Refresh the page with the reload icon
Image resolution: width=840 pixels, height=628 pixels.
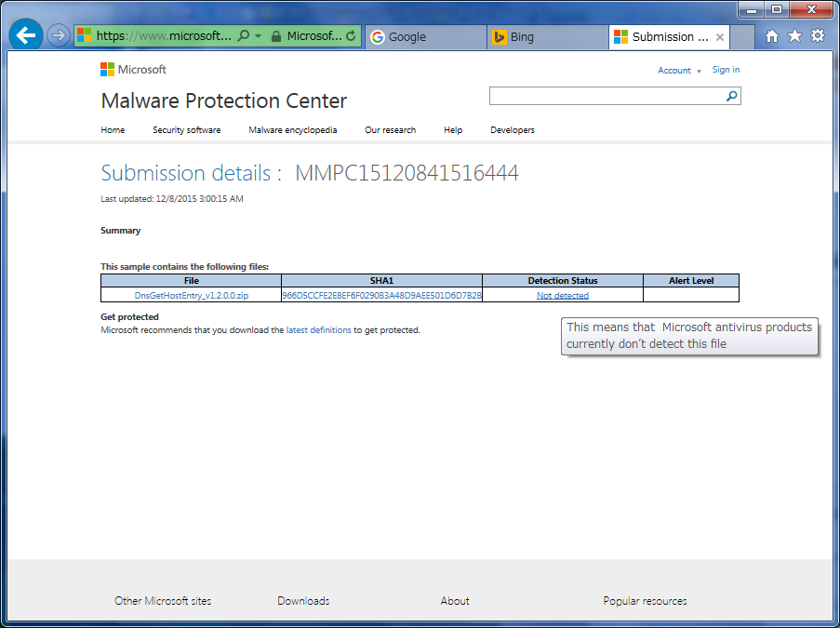pyautogui.click(x=351, y=36)
